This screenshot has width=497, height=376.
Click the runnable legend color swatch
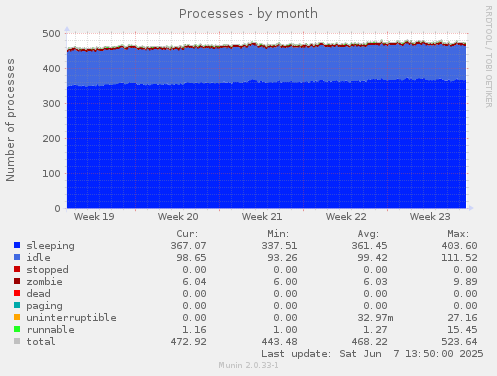click(17, 329)
